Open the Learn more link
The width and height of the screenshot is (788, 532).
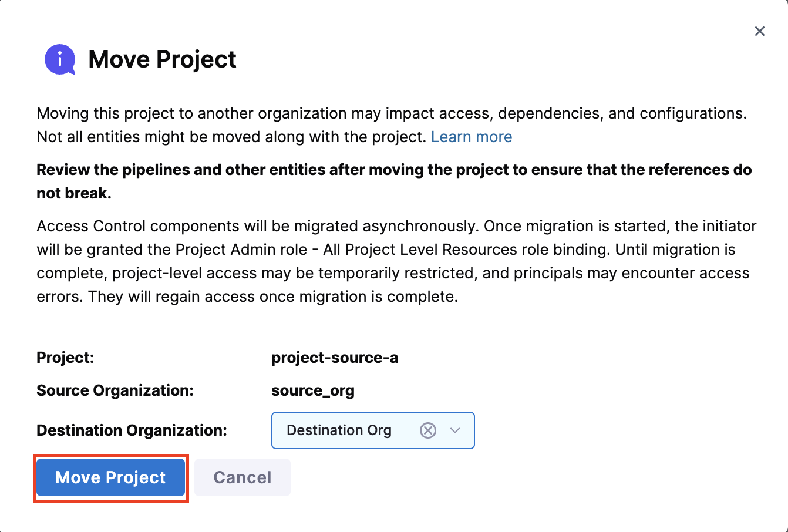[x=472, y=137]
